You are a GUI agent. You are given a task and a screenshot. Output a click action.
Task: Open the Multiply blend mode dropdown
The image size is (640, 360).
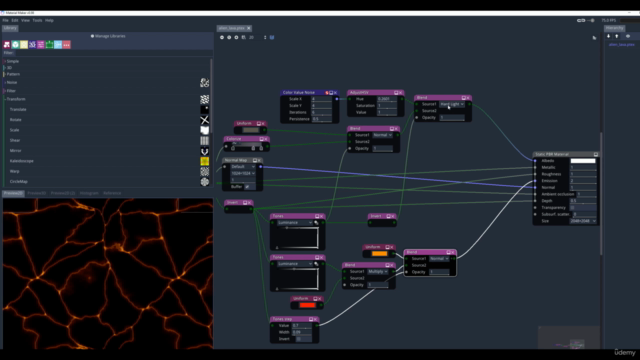pyautogui.click(x=378, y=271)
